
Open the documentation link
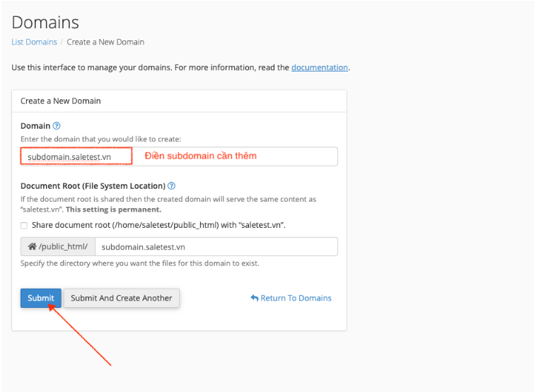tap(320, 67)
